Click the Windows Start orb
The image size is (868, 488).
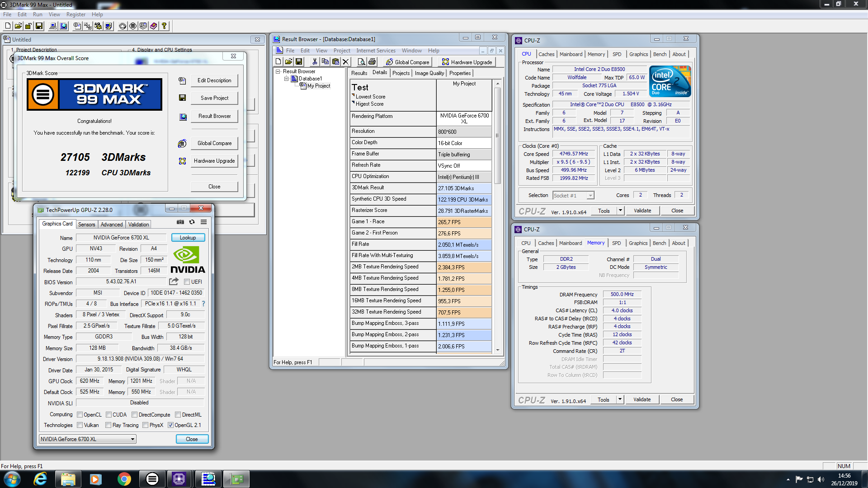pyautogui.click(x=12, y=479)
